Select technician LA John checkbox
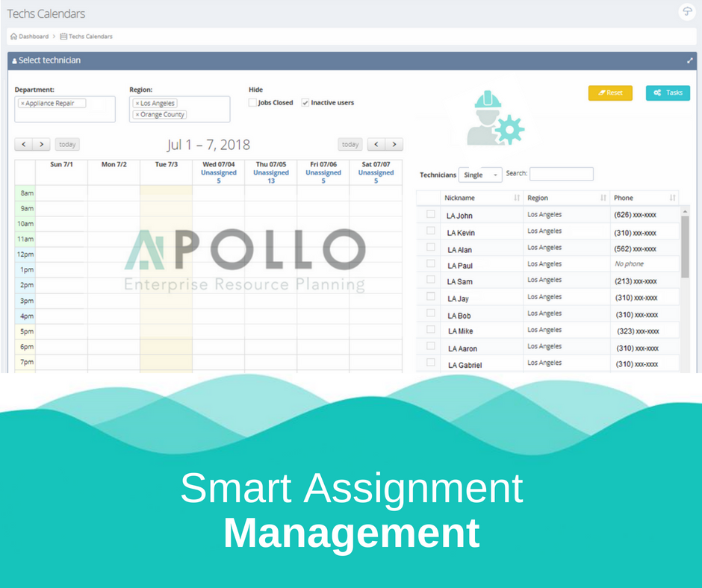702x588 pixels. point(431,214)
